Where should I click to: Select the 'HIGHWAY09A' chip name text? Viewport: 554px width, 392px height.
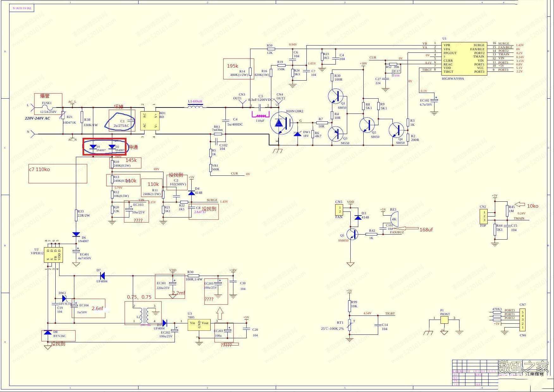coord(453,78)
